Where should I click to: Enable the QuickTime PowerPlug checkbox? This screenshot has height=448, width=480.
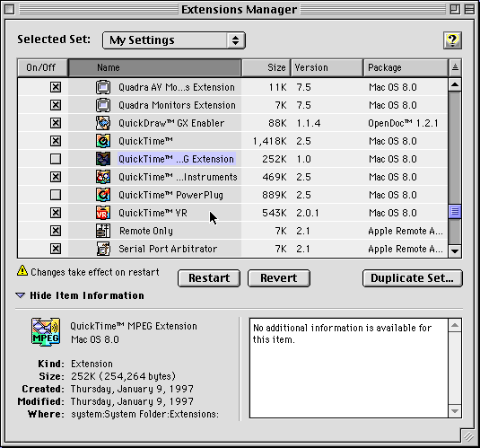(x=56, y=195)
